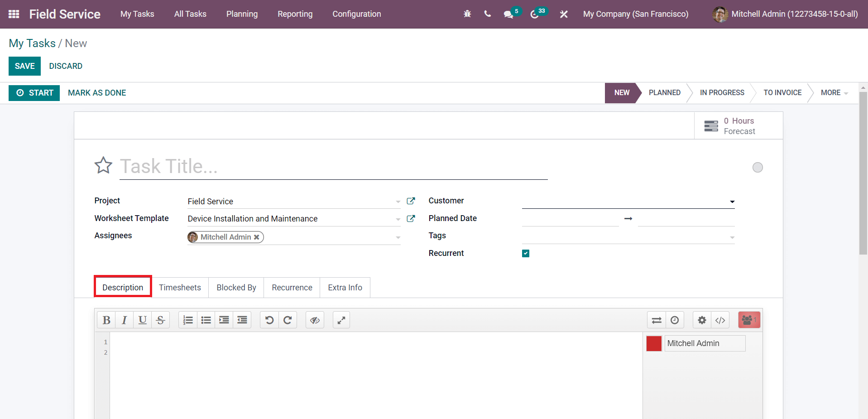Open the Worksheet Template dropdown
The image size is (868, 419).
[x=398, y=219]
